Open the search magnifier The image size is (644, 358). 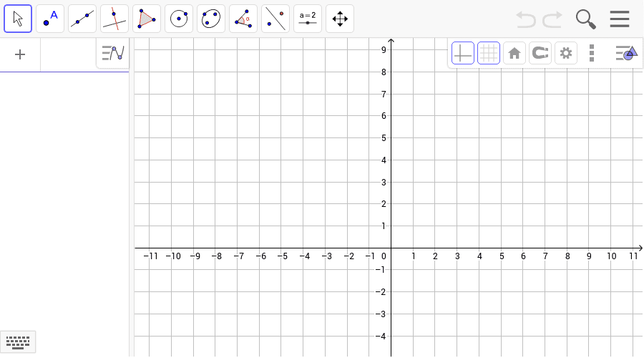coord(585,19)
